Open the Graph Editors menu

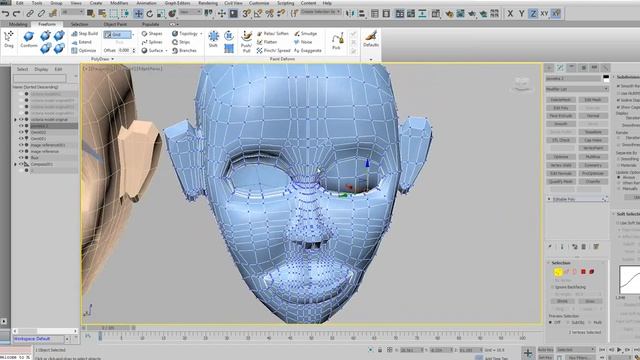coord(177,3)
